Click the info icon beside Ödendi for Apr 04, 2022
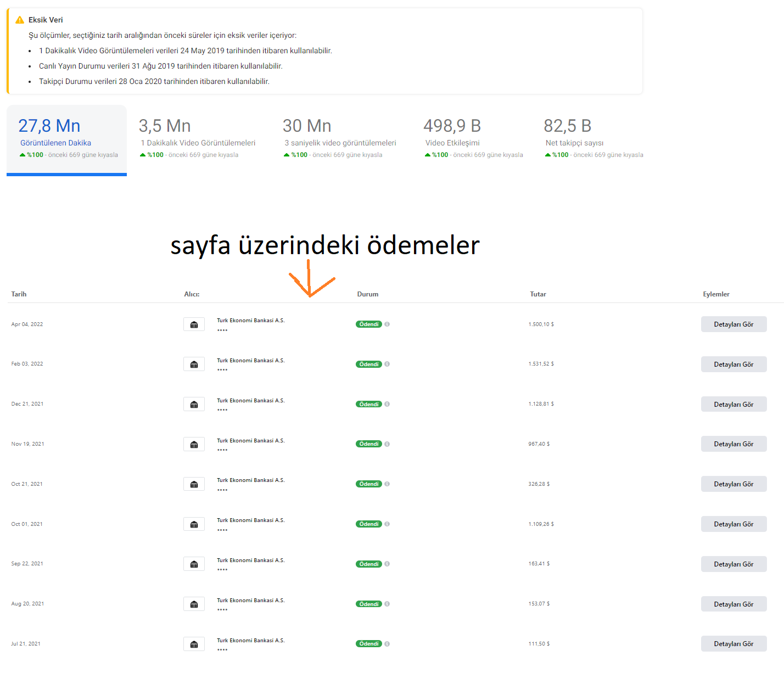The width and height of the screenshot is (784, 673). [387, 324]
